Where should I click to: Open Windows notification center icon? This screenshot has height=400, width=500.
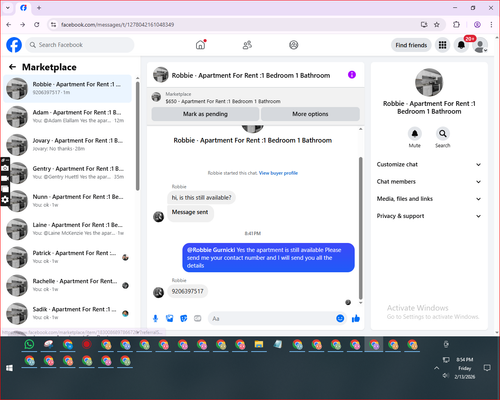[487, 368]
